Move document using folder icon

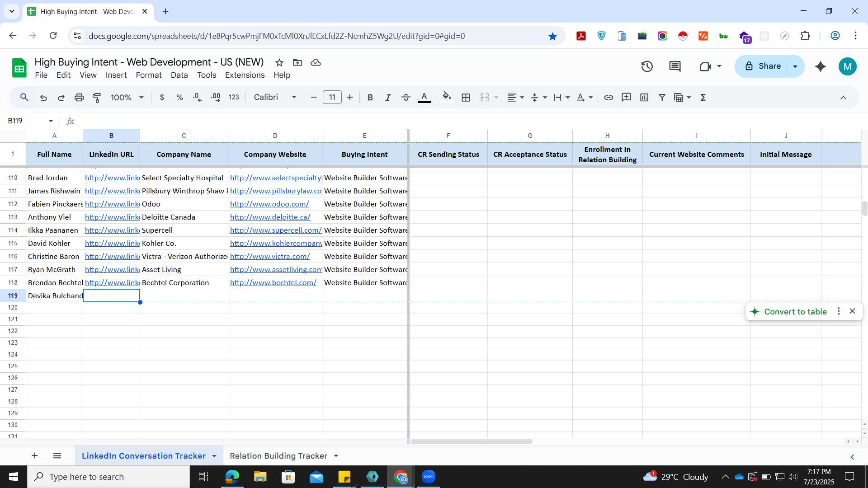297,62
